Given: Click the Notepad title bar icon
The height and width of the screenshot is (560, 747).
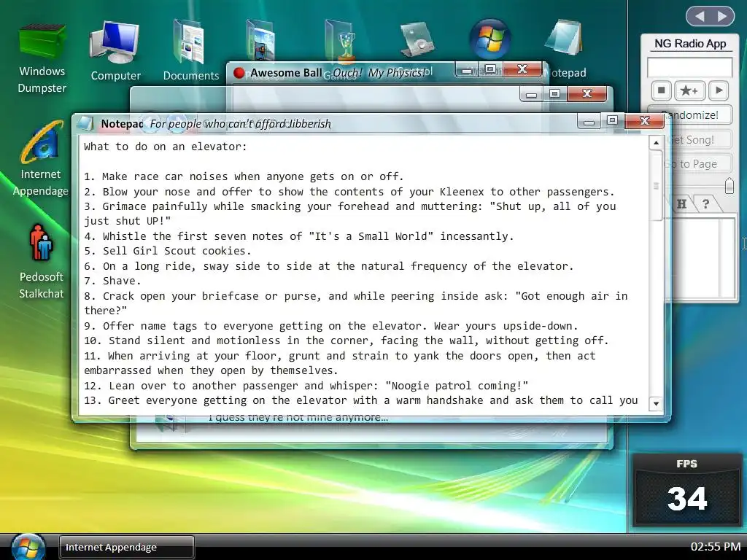Looking at the screenshot, I should [x=85, y=123].
